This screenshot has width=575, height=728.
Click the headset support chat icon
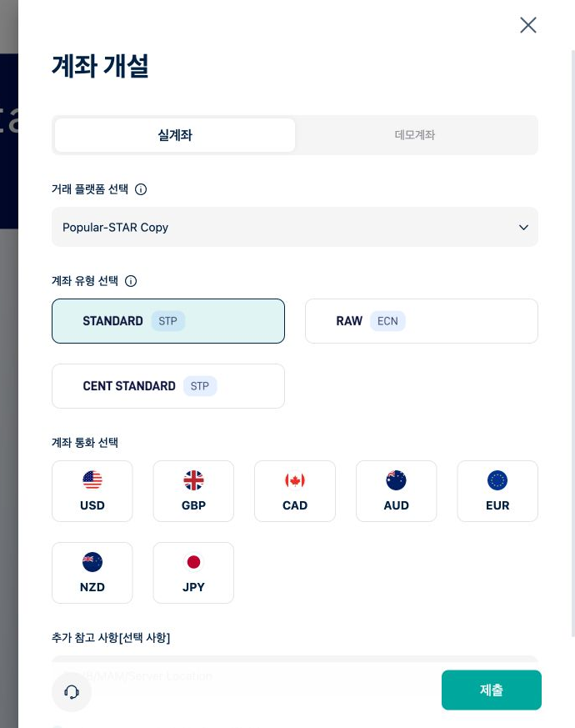click(x=72, y=692)
